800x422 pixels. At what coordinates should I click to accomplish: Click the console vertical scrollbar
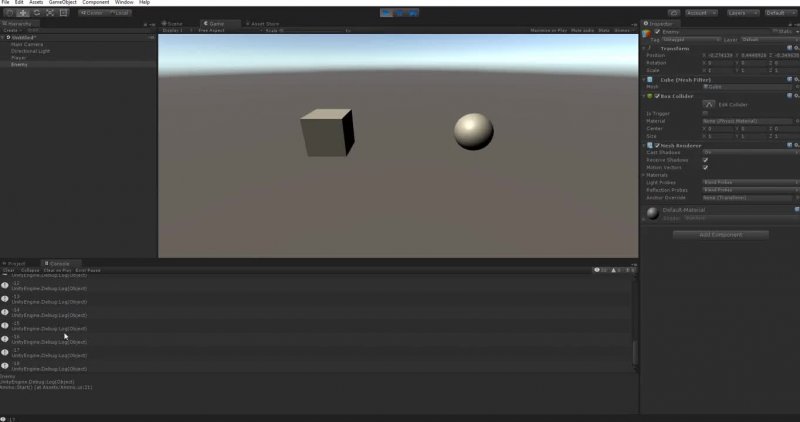tap(634, 350)
